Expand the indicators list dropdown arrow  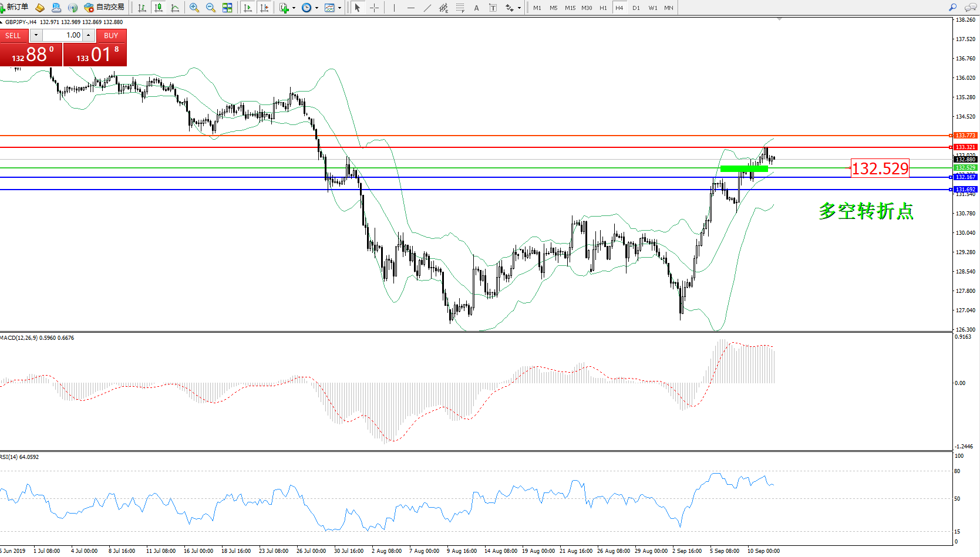coord(294,8)
